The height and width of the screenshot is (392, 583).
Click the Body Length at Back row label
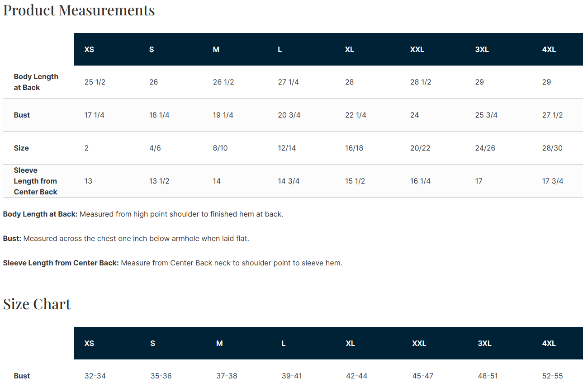36,82
